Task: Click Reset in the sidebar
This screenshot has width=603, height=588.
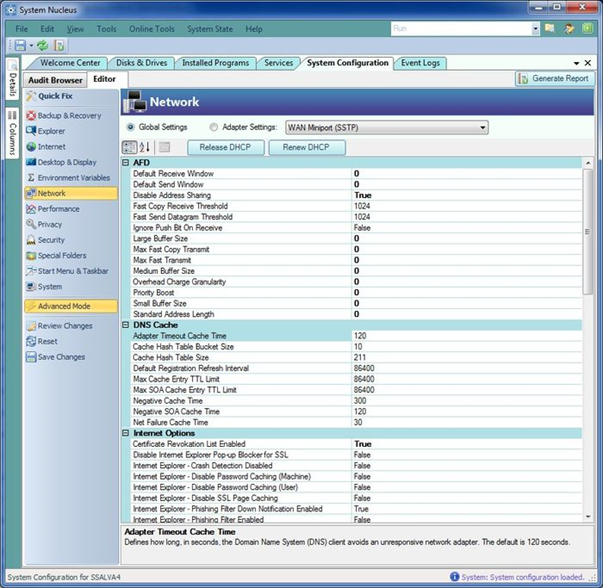Action: [47, 341]
